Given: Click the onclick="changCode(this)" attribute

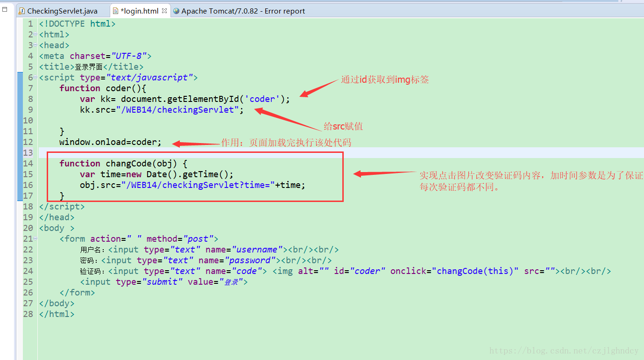Looking at the screenshot, I should 454,271.
